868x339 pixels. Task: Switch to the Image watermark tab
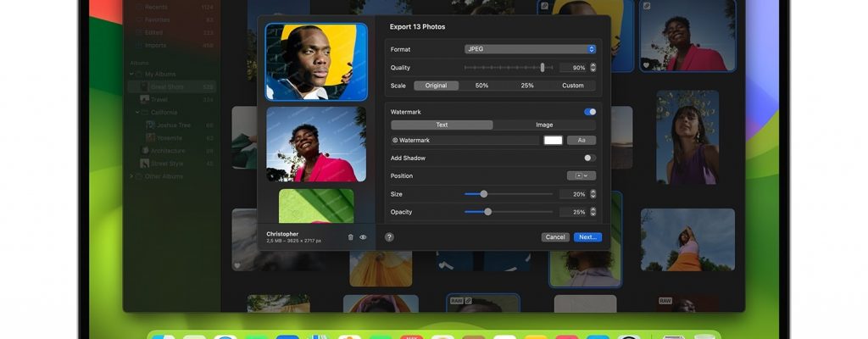[x=544, y=125]
